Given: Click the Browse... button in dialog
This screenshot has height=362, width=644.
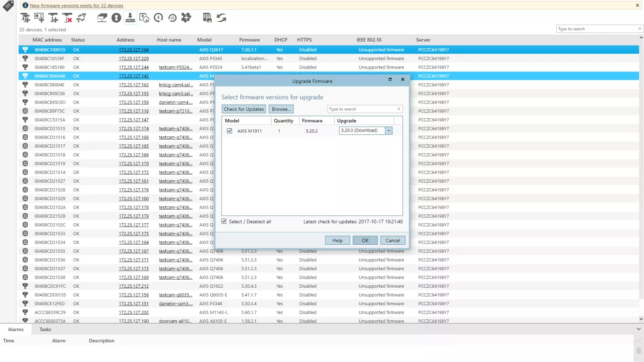Looking at the screenshot, I should coord(281,109).
